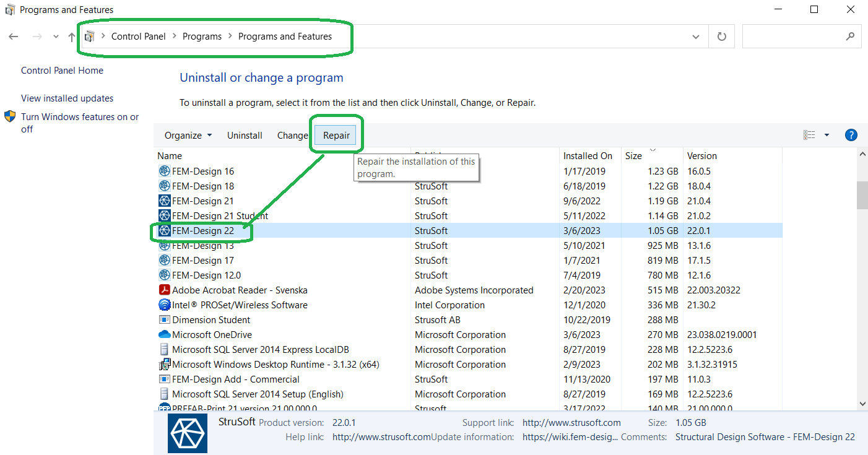Click the 10/22/2019 install date
Image resolution: width=868 pixels, height=455 pixels.
587,320
